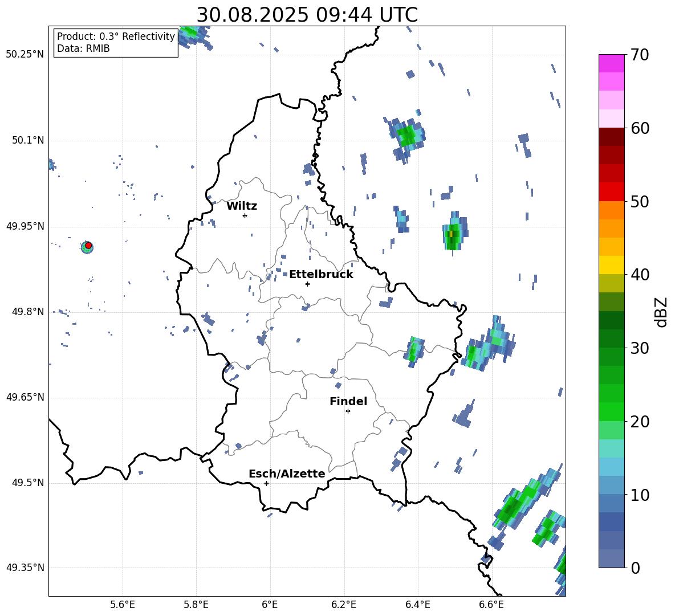Select the Ettelbruck station label
The width and height of the screenshot is (675, 616).
click(321, 275)
